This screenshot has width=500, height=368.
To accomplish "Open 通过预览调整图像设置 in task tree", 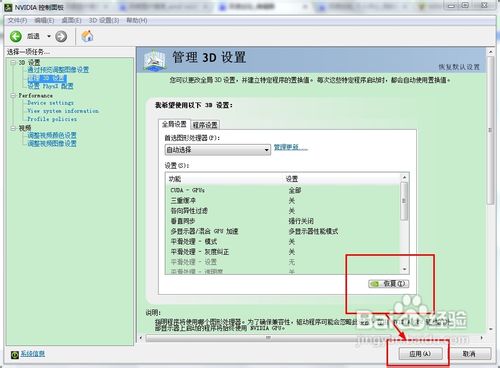I will [58, 70].
